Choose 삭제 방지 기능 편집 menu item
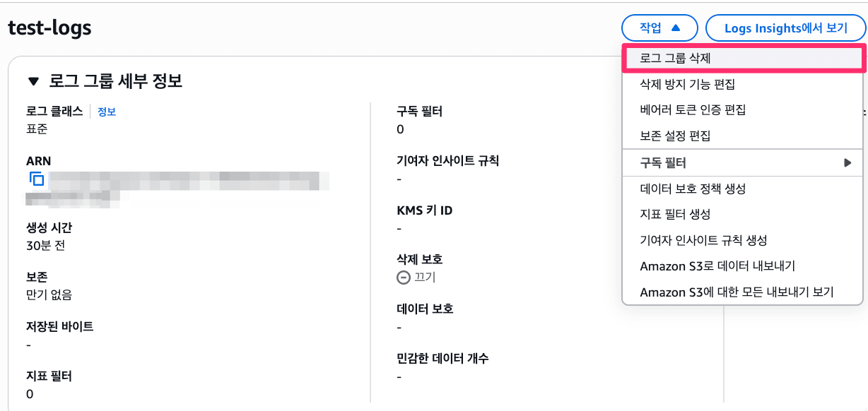This screenshot has height=411, width=868. (687, 84)
